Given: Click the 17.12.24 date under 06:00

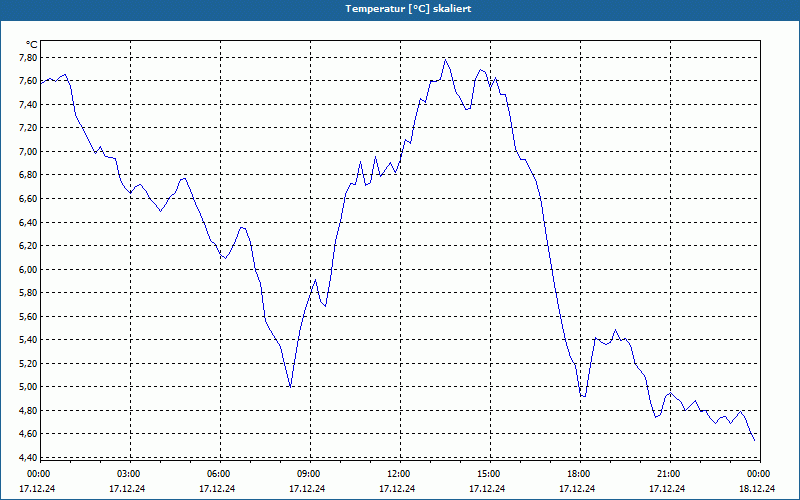Looking at the screenshot, I should pyautogui.click(x=217, y=488).
